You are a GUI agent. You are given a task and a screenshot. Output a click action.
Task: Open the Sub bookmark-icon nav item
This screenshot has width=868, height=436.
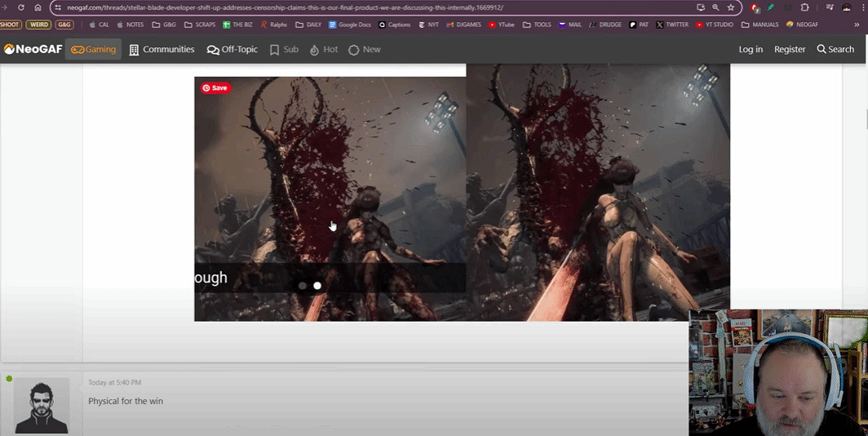(284, 50)
